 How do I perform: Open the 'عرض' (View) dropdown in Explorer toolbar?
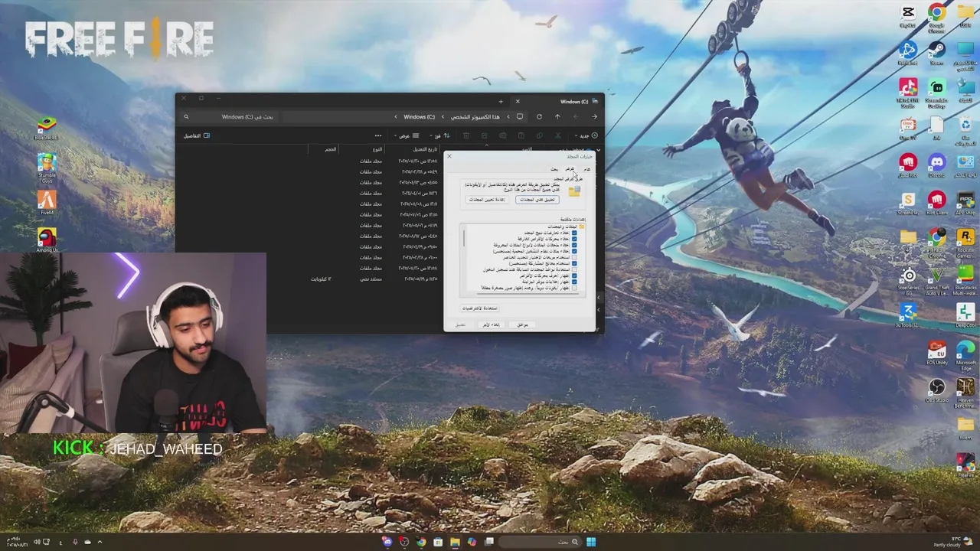406,135
